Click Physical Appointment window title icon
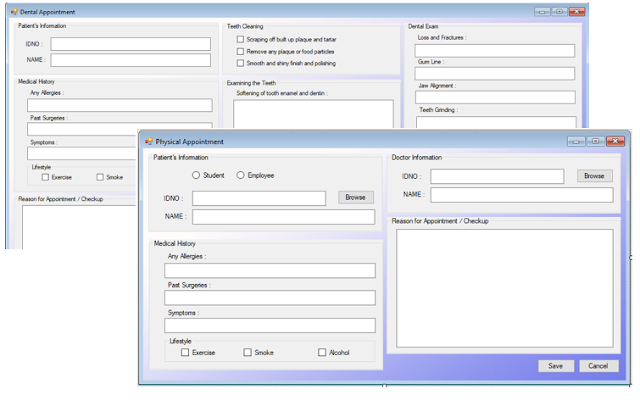 (149, 142)
